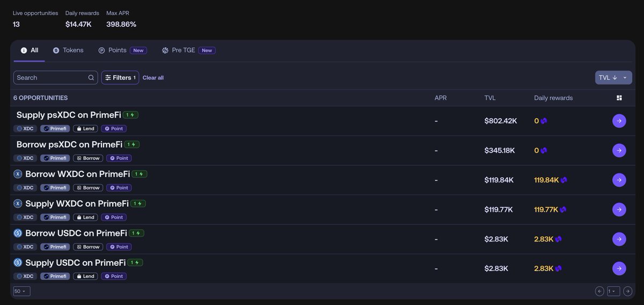Switch to the Tokens tab

[68, 50]
